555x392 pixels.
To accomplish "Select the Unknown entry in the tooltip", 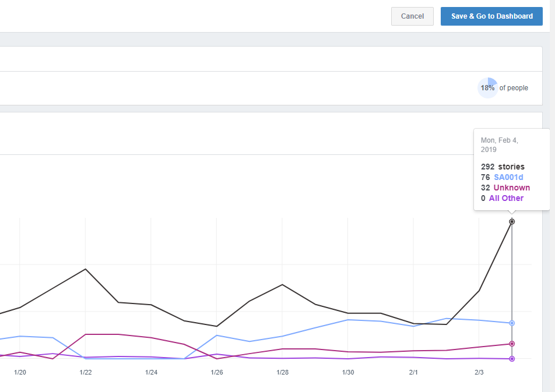I will pyautogui.click(x=511, y=188).
